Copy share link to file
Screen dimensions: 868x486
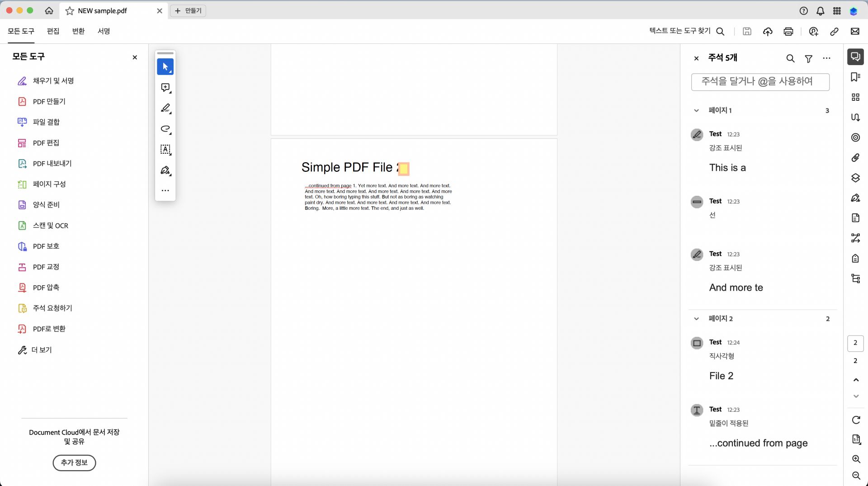click(835, 31)
